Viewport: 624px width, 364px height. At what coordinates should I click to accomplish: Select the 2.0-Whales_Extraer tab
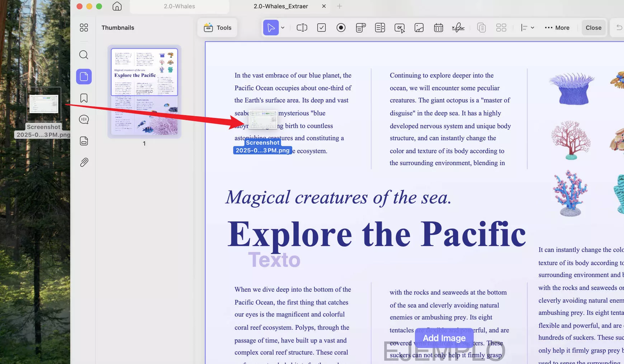point(281,6)
